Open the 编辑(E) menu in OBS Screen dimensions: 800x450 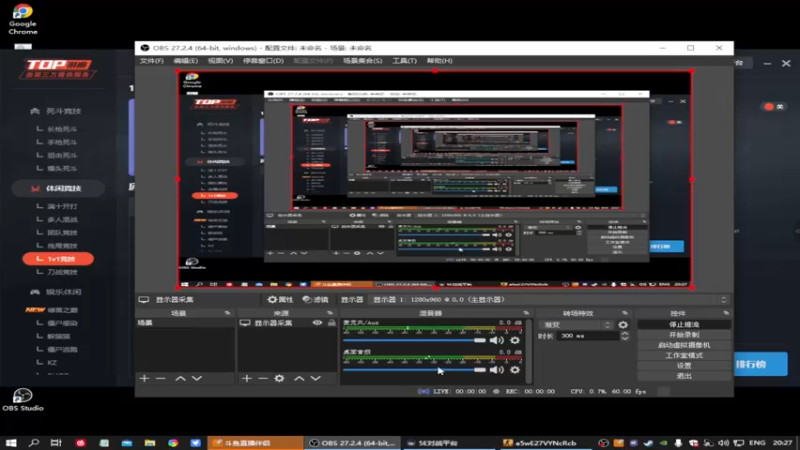pos(186,61)
